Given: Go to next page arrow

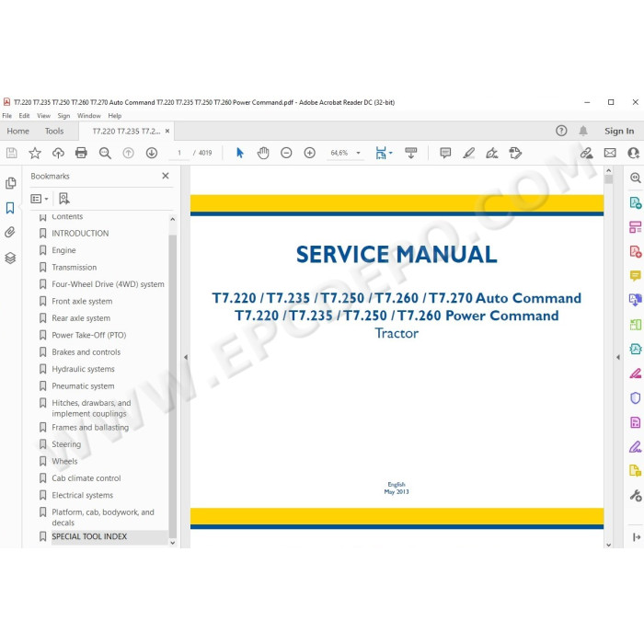Looking at the screenshot, I should [x=152, y=154].
